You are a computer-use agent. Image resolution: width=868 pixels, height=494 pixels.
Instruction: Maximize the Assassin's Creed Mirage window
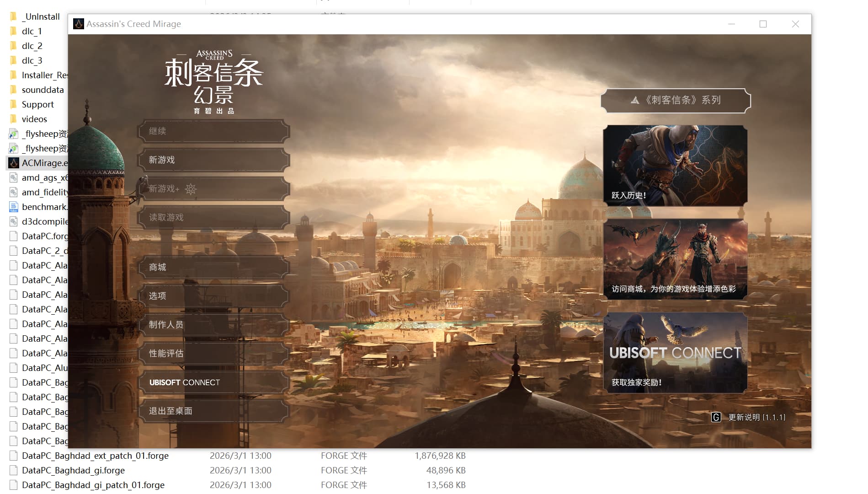[763, 24]
